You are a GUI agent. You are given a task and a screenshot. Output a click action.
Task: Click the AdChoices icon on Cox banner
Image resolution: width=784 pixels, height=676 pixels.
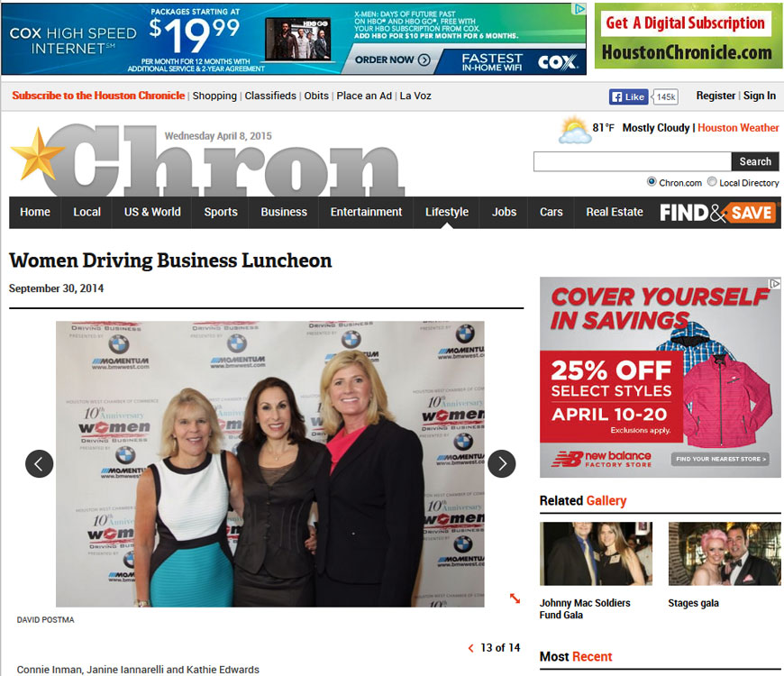pos(579,9)
